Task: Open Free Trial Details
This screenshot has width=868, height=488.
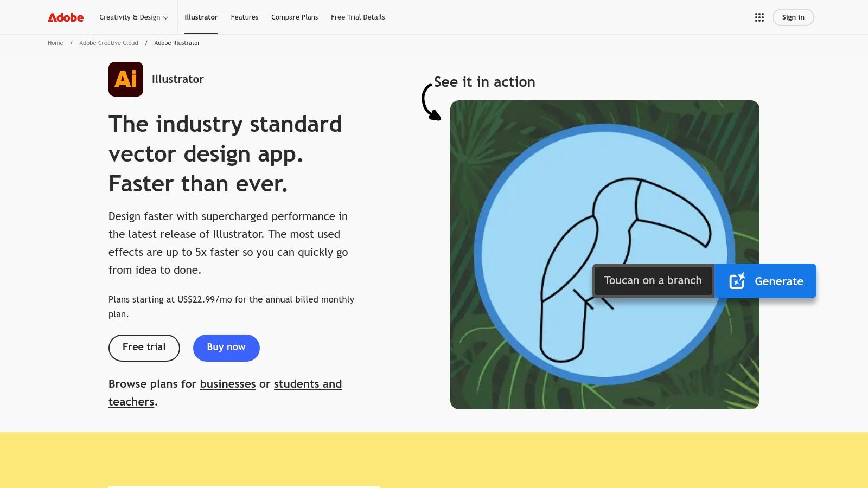Action: 358,17
